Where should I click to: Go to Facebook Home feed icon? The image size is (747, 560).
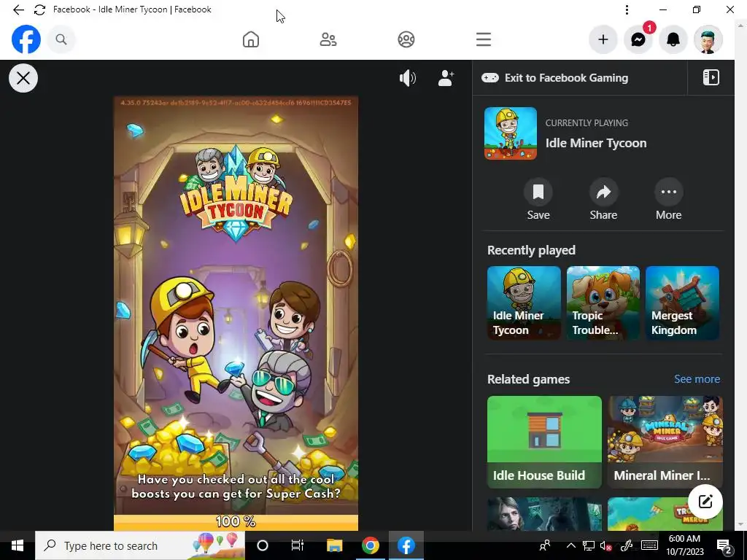251,39
